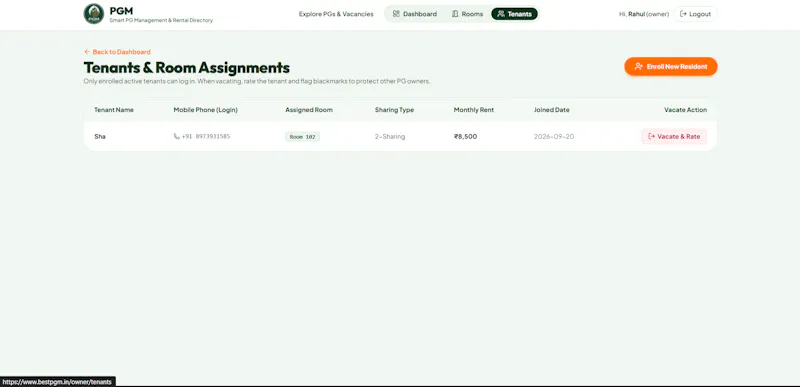
Task: Click the PGM circular logo
Action: (x=94, y=14)
